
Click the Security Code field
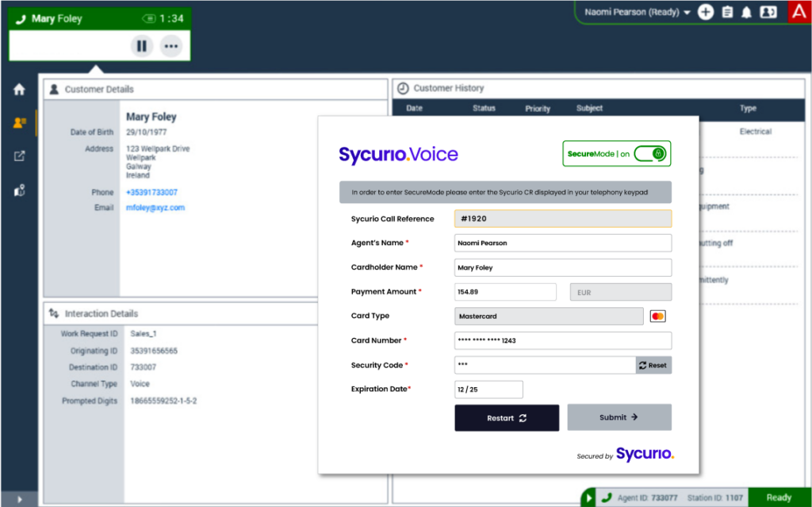tap(545, 365)
